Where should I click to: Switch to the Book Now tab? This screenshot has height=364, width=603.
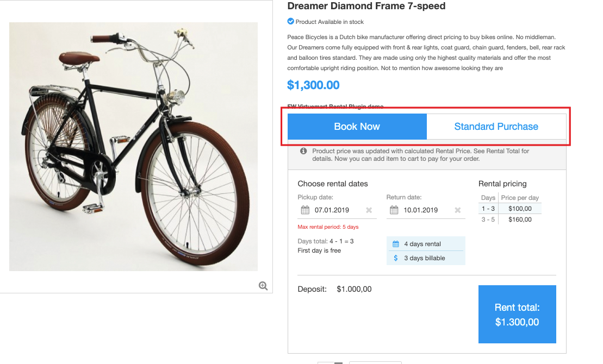click(x=357, y=127)
